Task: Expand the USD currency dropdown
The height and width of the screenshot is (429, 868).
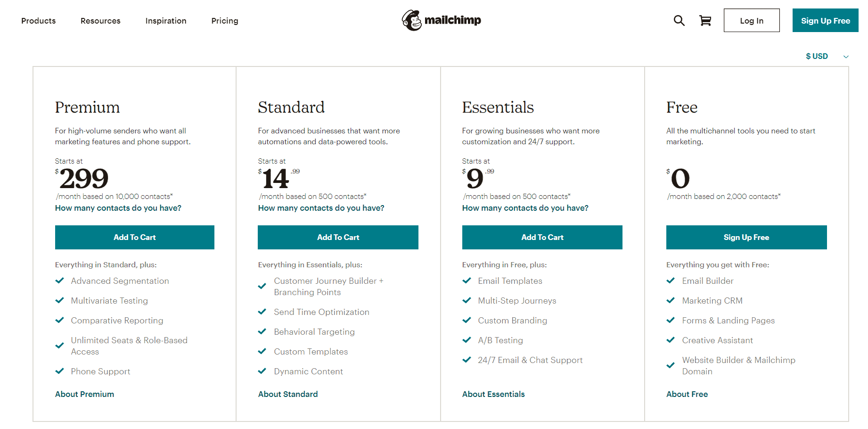Action: pyautogui.click(x=827, y=57)
